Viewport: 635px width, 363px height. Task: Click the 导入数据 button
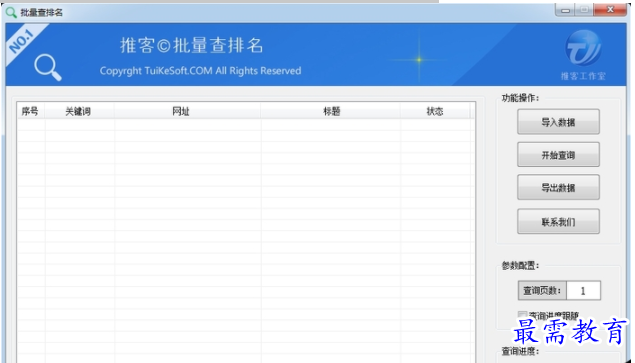coord(558,122)
